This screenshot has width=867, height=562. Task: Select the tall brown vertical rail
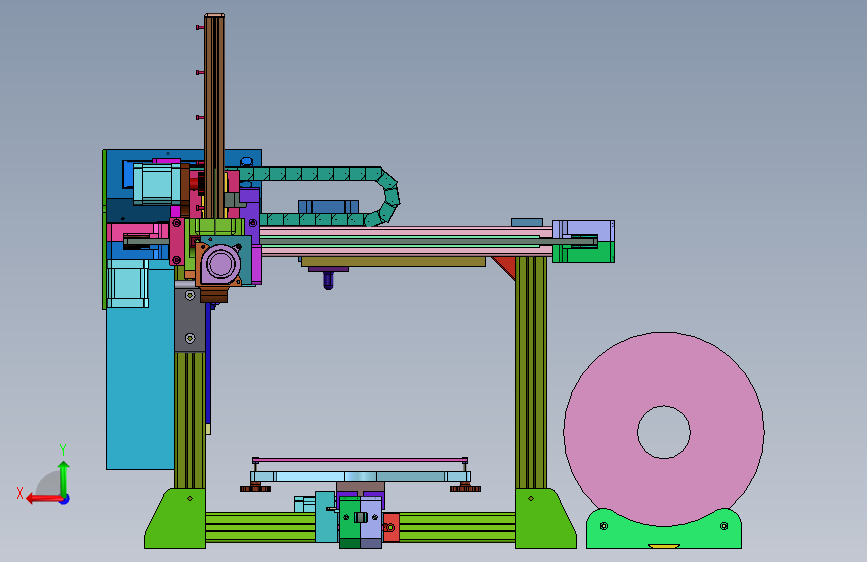[x=215, y=116]
